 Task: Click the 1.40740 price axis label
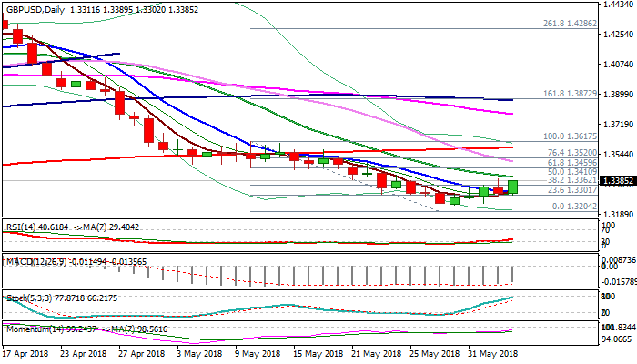pyautogui.click(x=618, y=65)
